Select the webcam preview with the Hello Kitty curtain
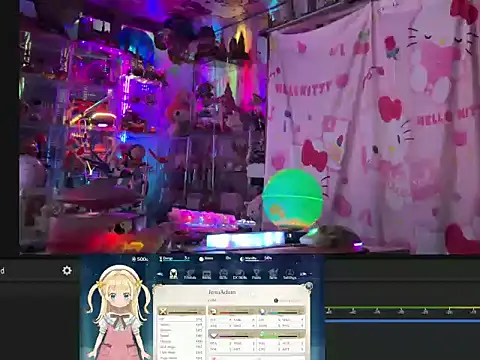Image resolution: width=480 pixels, height=360 pixels. coord(249,127)
